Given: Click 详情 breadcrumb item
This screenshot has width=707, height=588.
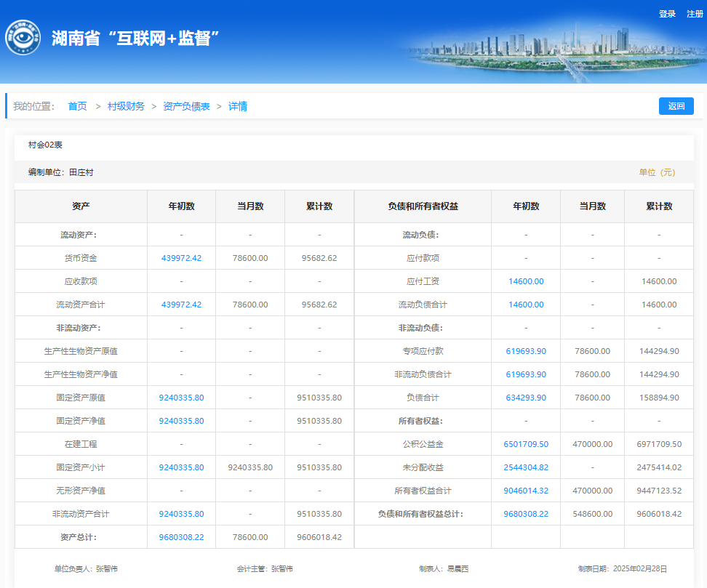Looking at the screenshot, I should click(238, 106).
